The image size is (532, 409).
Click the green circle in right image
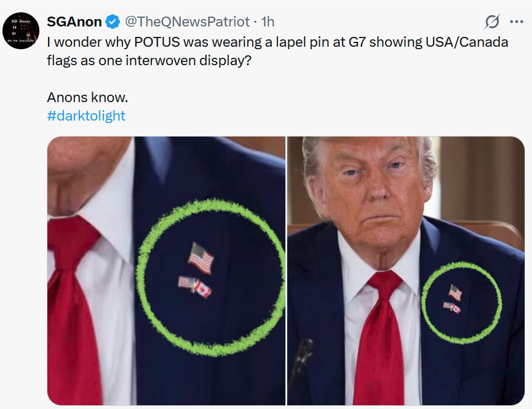461,303
